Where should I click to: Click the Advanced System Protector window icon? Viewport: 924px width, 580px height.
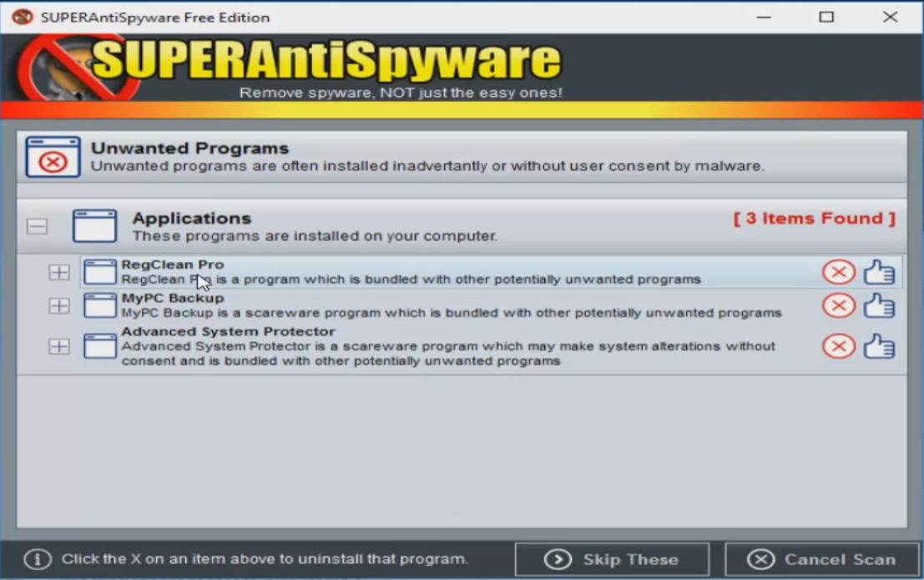99,346
